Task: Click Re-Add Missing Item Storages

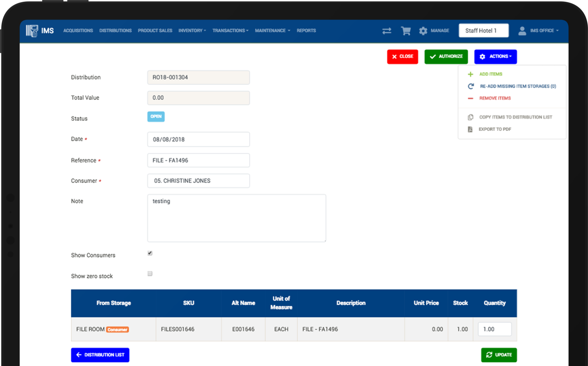Action: coord(517,86)
